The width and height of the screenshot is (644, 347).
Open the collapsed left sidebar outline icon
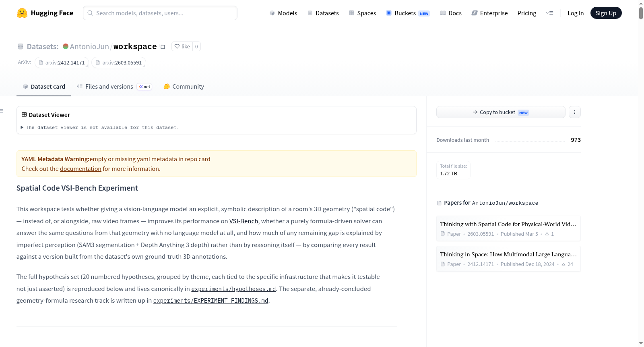pyautogui.click(x=2, y=111)
